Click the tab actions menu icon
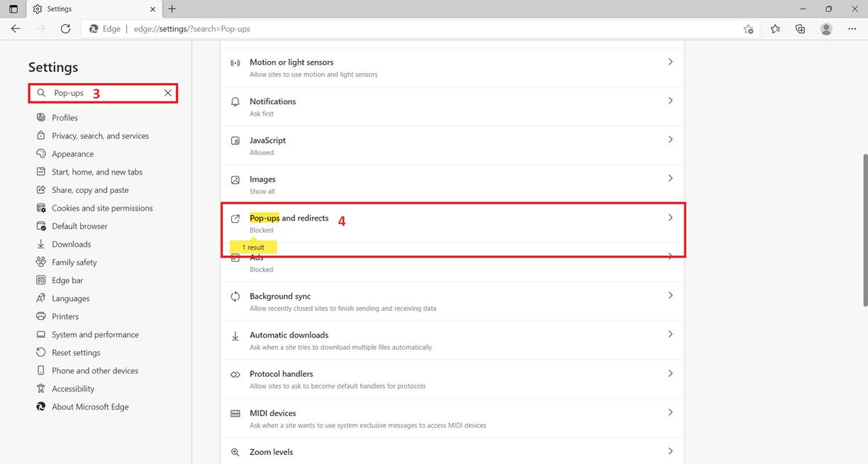The width and height of the screenshot is (868, 464). coord(13,9)
